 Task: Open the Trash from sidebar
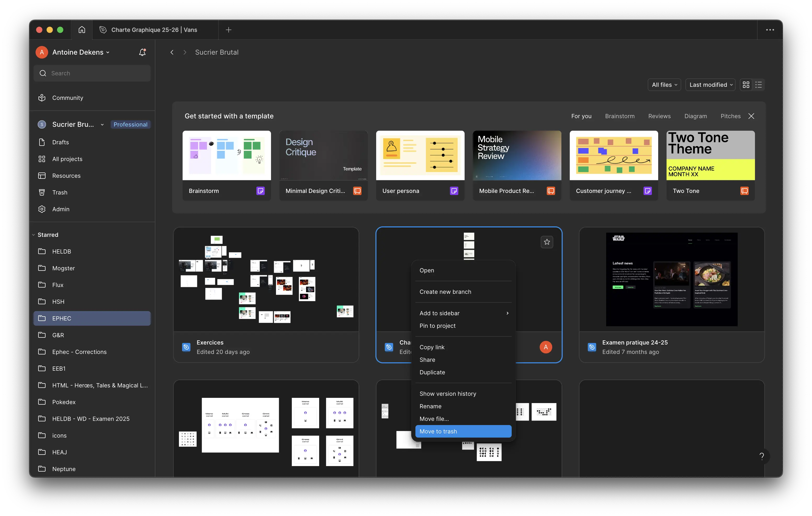pyautogui.click(x=60, y=192)
